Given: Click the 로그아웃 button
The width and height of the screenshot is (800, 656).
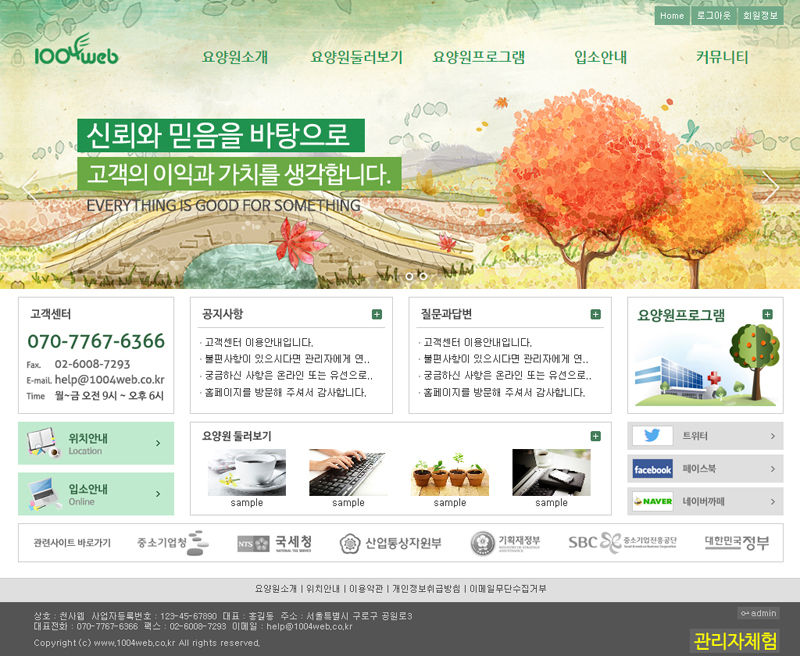Looking at the screenshot, I should pos(714,16).
